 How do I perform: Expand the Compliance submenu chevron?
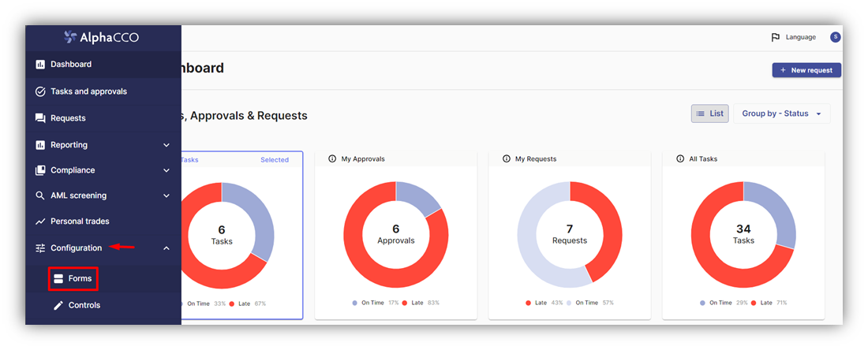[166, 170]
